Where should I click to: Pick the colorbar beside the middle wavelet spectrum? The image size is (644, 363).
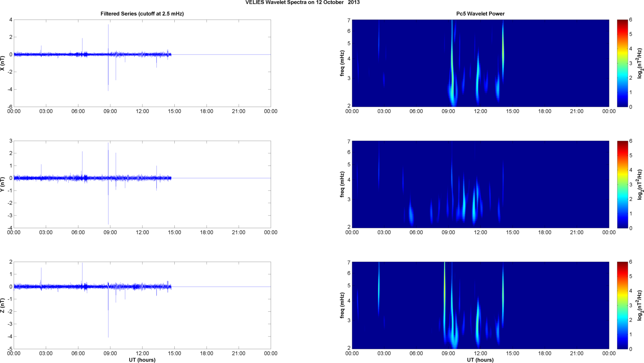pos(622,184)
